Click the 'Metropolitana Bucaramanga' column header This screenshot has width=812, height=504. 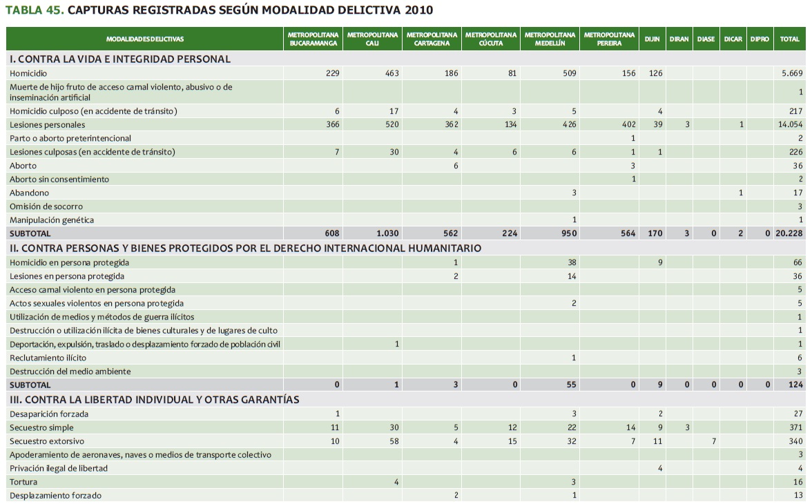(313, 39)
